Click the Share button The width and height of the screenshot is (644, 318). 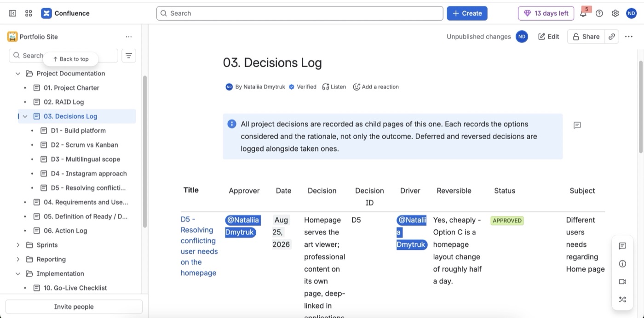click(586, 37)
